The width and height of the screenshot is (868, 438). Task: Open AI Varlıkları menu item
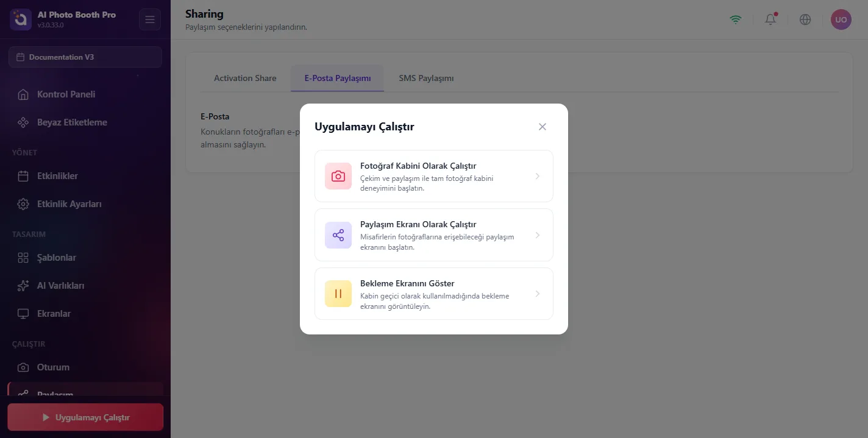click(85, 286)
